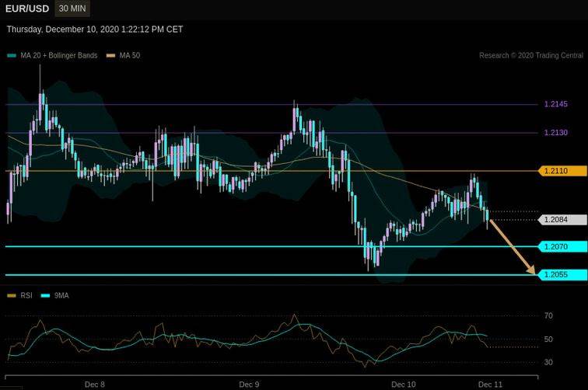
Task: Click the 1.2084 current price tag
Action: pos(562,220)
